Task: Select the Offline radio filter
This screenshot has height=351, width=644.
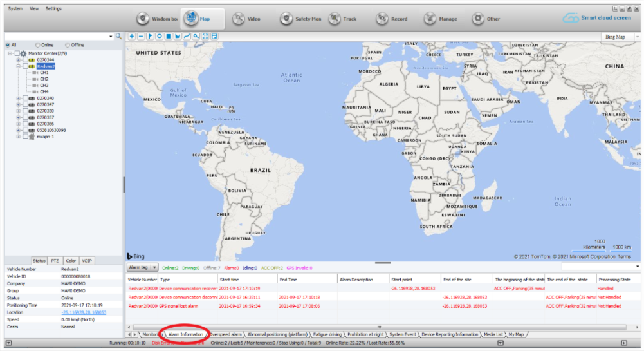Action: click(x=68, y=45)
